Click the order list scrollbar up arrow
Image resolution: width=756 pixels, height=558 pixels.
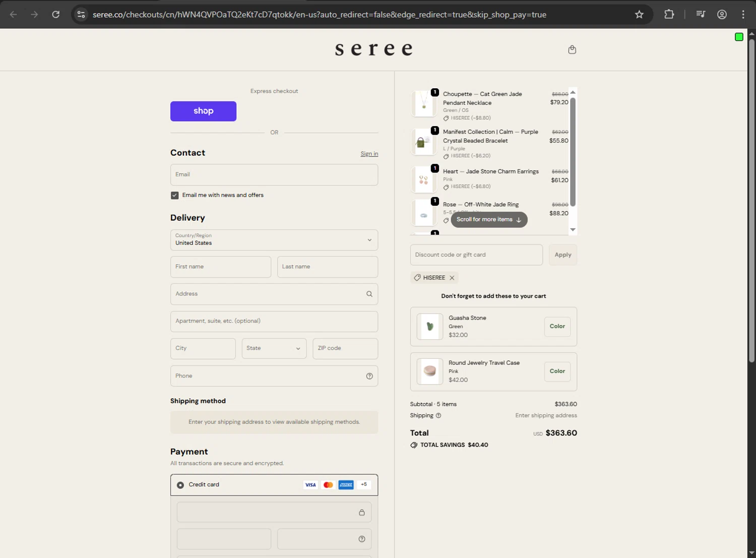click(573, 92)
